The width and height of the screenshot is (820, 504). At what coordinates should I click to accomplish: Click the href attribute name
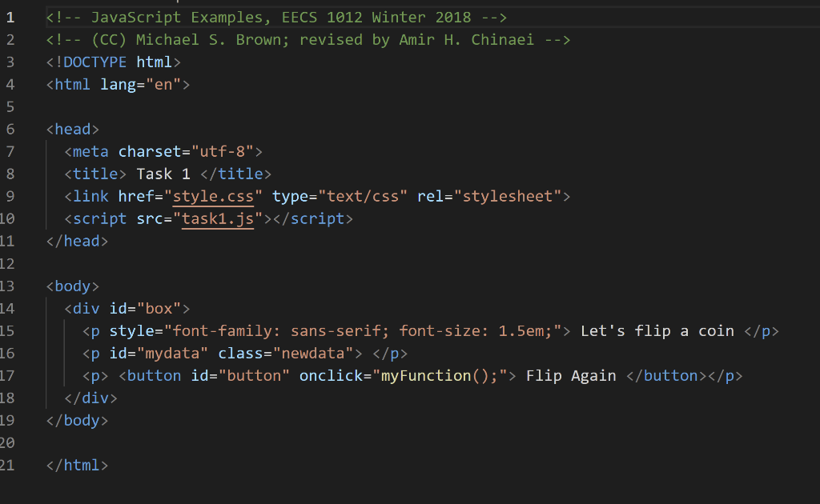(136, 196)
